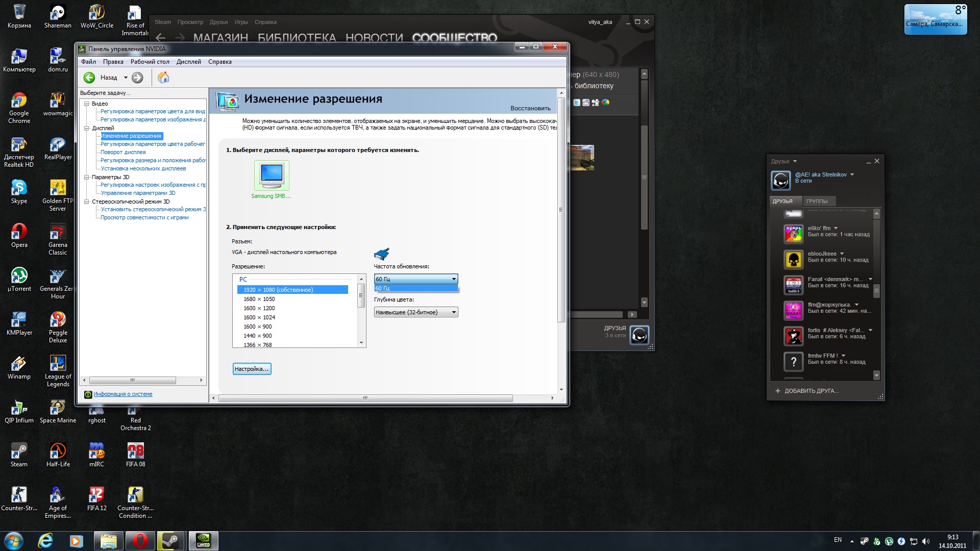Click the Настройка... button
980x551 pixels.
click(252, 369)
